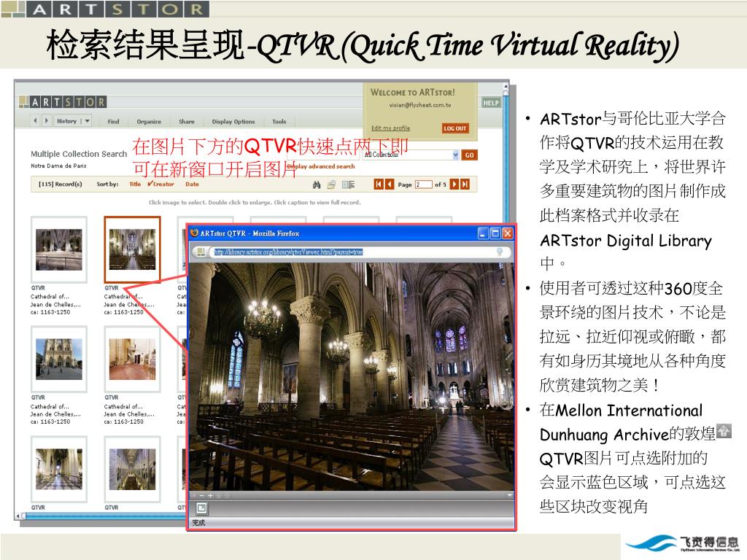The image size is (747, 560).
Task: Select bottom-left aisle floor thumbnail
Action: point(59,469)
